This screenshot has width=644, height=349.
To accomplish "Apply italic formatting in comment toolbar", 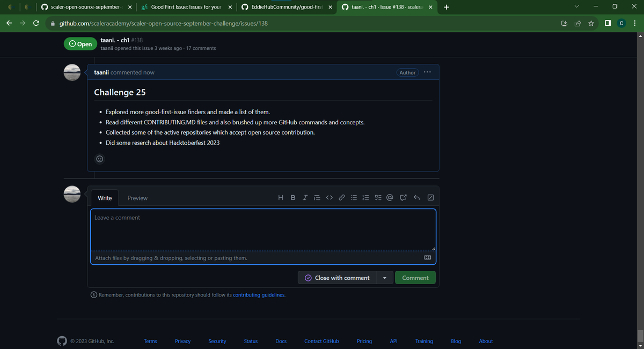I will click(x=305, y=198).
